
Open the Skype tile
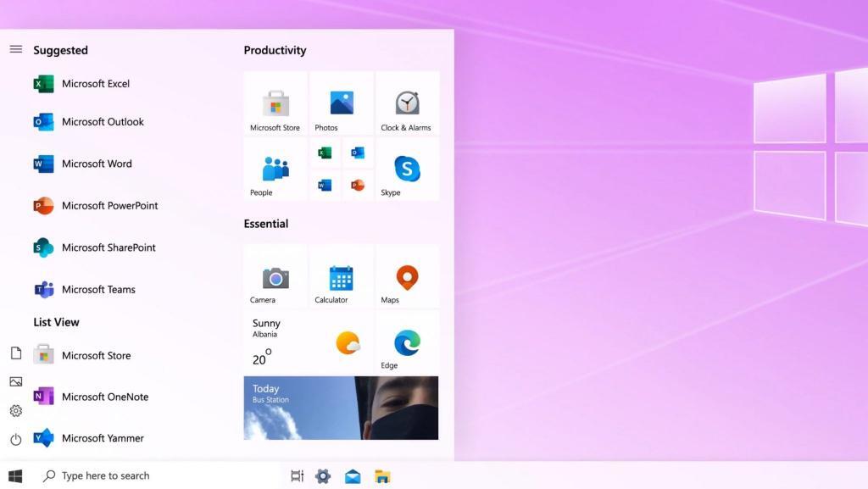(x=407, y=170)
